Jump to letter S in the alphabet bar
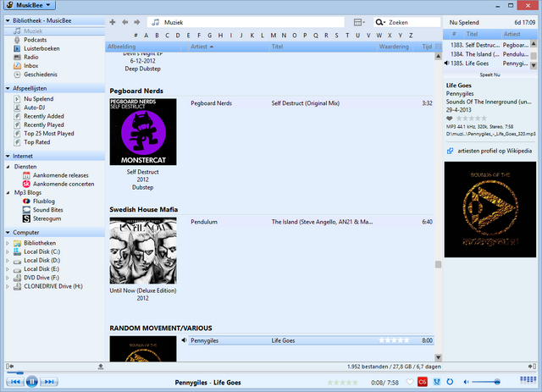This screenshot has width=542, height=392. point(336,36)
